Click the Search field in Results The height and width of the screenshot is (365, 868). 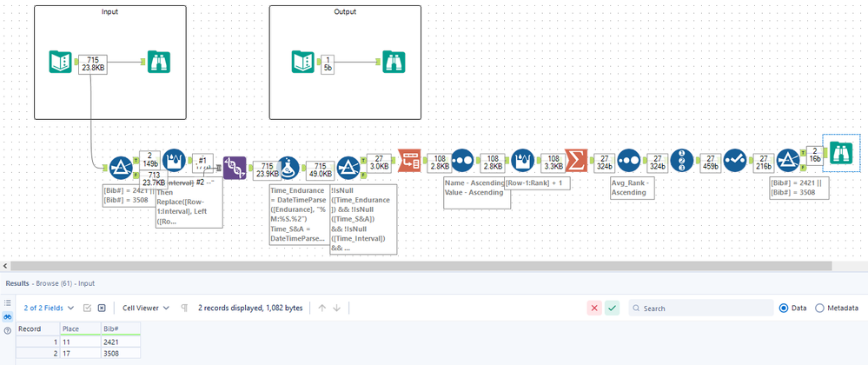coord(701,308)
